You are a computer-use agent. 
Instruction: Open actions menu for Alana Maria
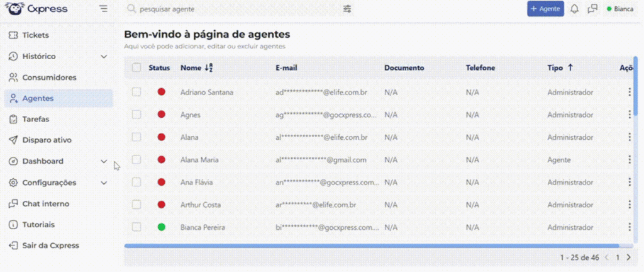(629, 160)
